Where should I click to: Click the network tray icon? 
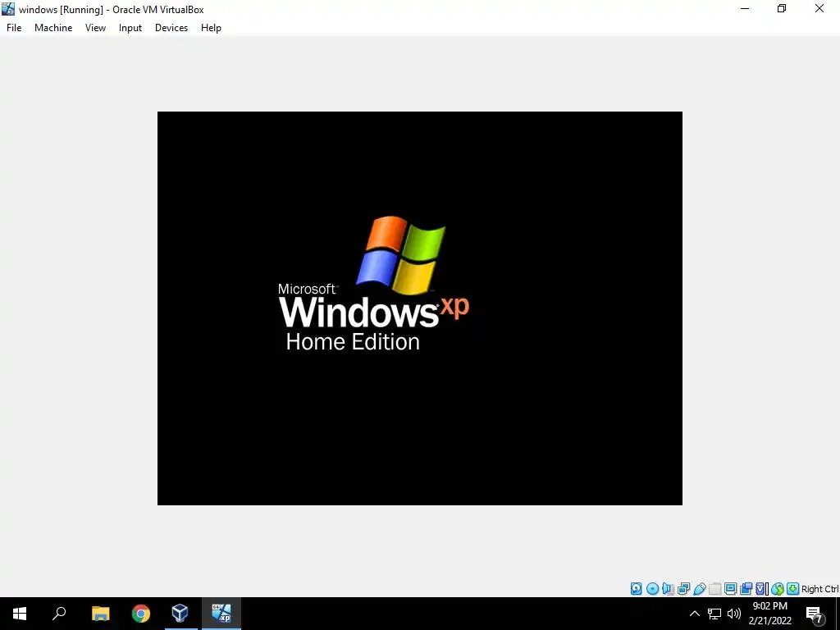(714, 614)
